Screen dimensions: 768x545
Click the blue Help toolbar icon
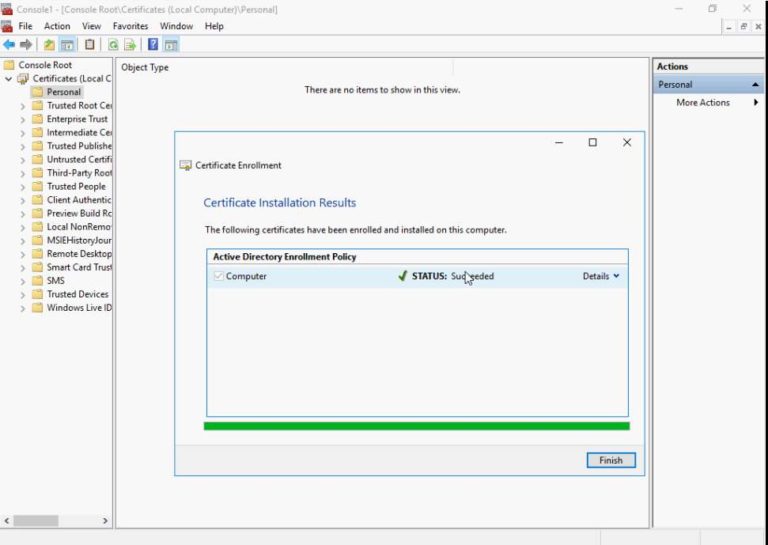[x=153, y=45]
